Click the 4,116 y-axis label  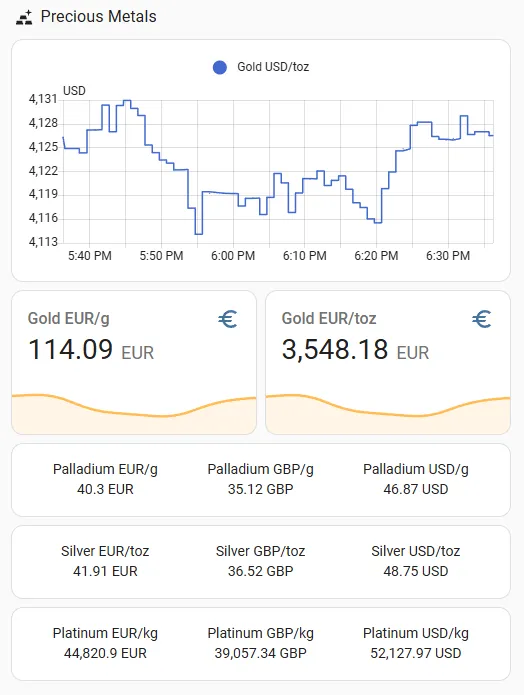tap(43, 218)
